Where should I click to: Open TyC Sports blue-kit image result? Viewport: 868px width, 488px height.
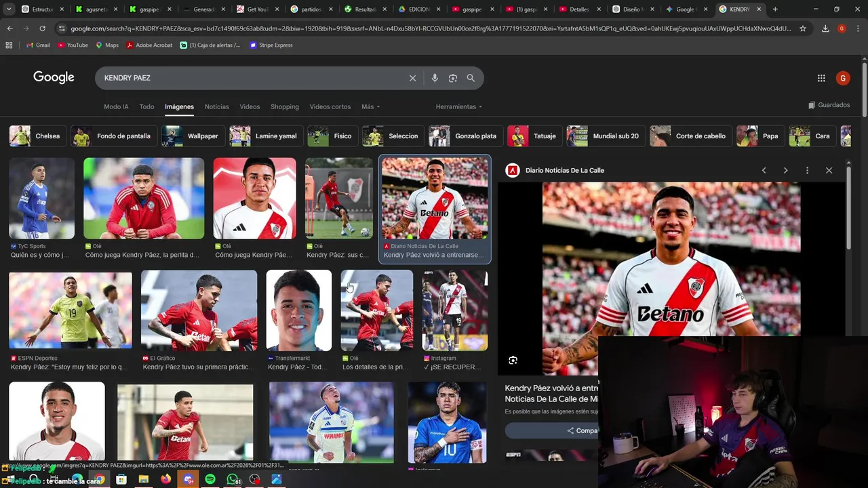pos(41,198)
